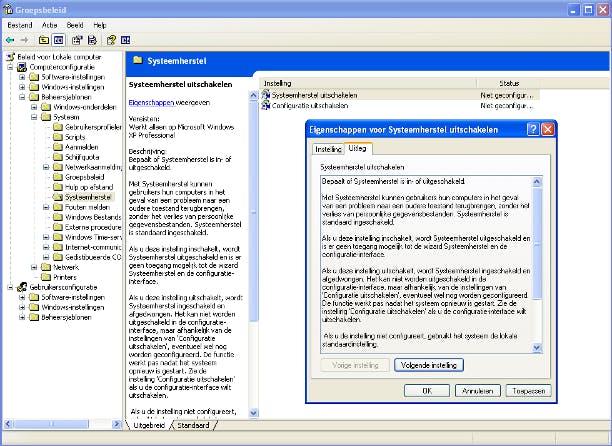Image resolution: width=612 pixels, height=446 pixels.
Task: Click the 'Beleid voor lokale computer' root icon
Action: [11, 57]
